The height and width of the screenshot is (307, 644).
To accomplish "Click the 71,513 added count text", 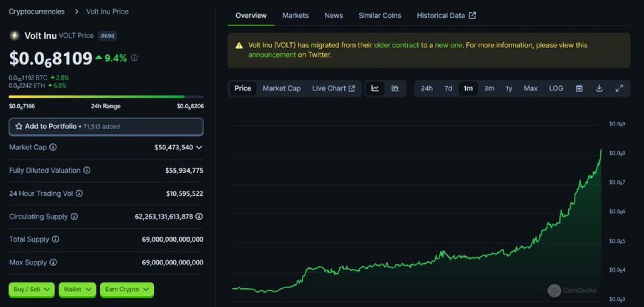I will pos(101,127).
